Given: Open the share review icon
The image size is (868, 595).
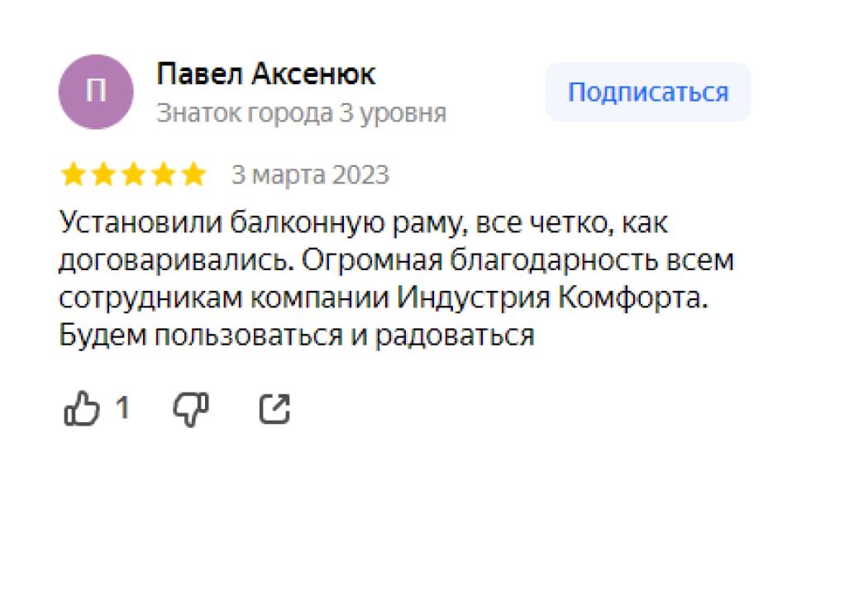Looking at the screenshot, I should tap(274, 409).
